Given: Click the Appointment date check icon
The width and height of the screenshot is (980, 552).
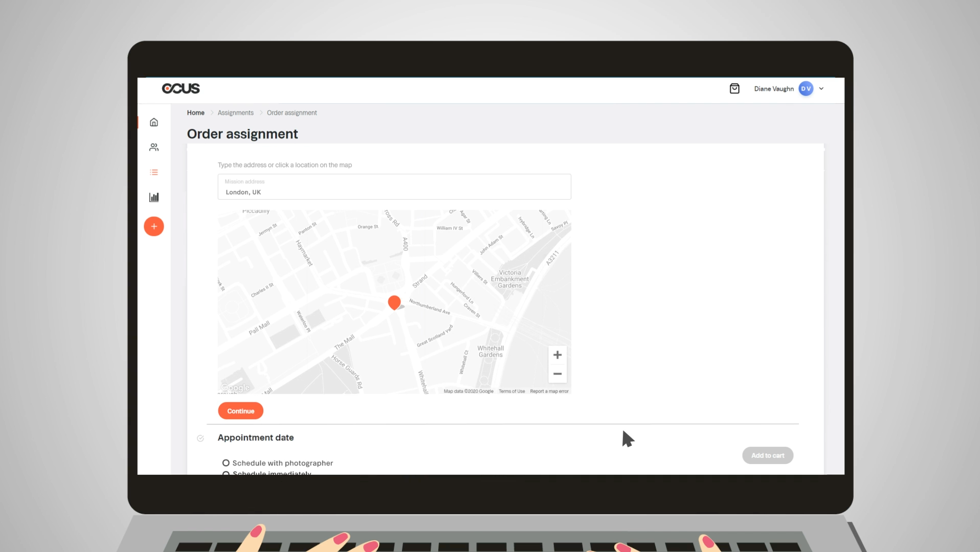Looking at the screenshot, I should pyautogui.click(x=201, y=438).
